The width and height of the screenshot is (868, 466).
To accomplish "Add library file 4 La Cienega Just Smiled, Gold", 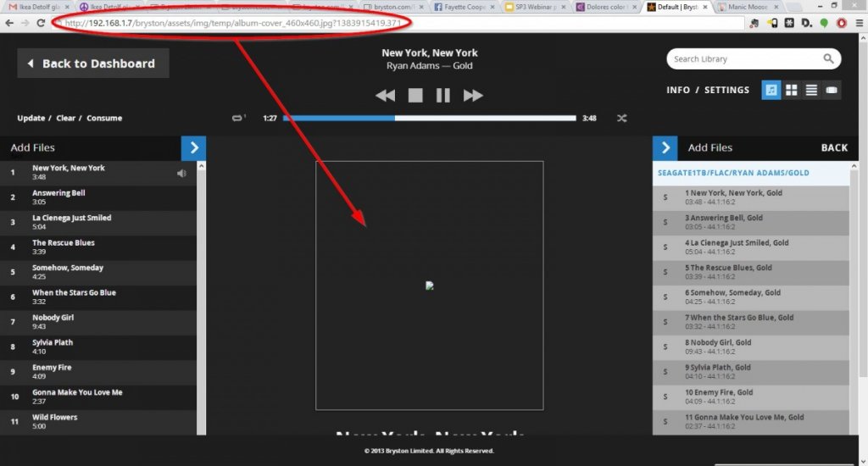I will 751,247.
